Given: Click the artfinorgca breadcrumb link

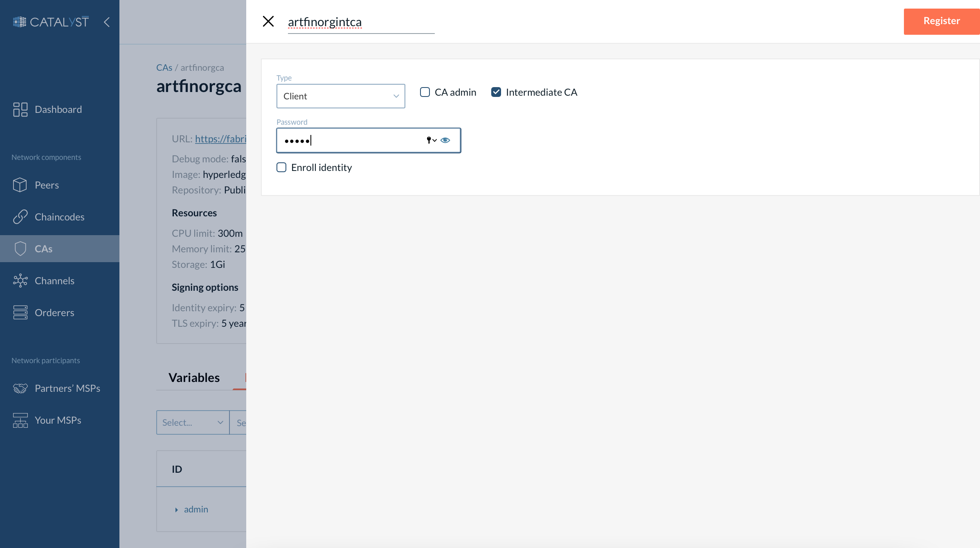Looking at the screenshot, I should pos(202,67).
